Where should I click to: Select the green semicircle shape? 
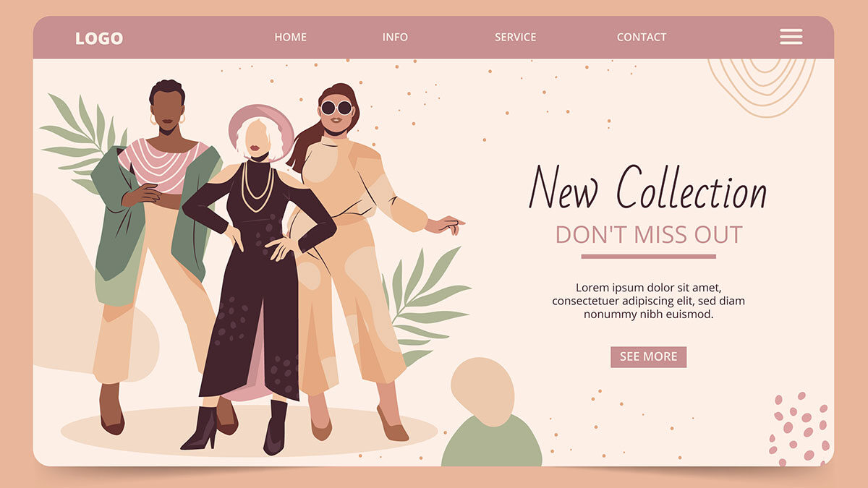click(492, 442)
